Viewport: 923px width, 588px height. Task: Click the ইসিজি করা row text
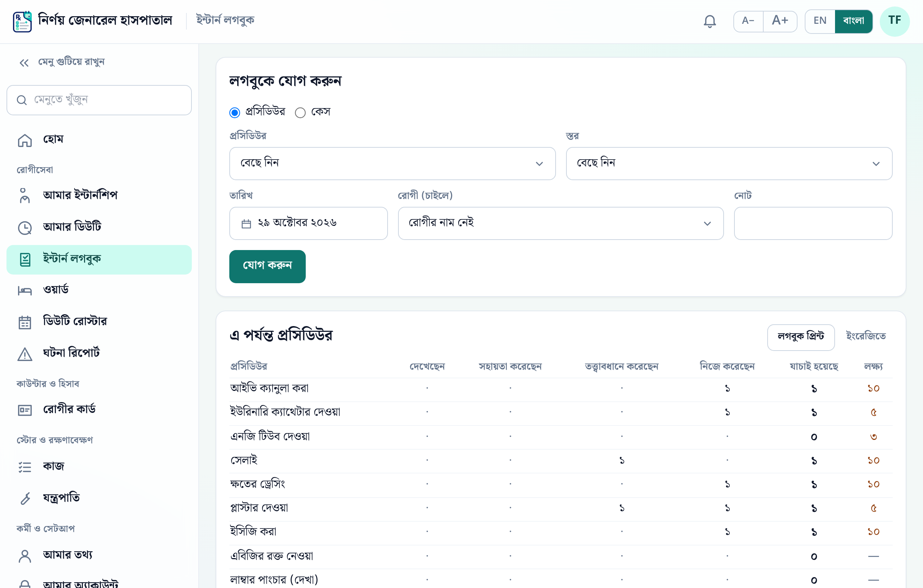tap(253, 532)
